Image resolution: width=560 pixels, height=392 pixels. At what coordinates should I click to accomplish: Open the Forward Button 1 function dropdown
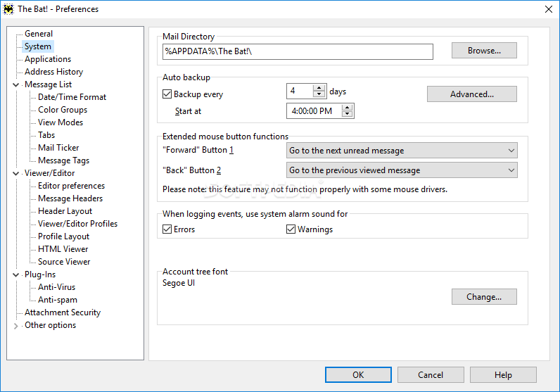[402, 151]
